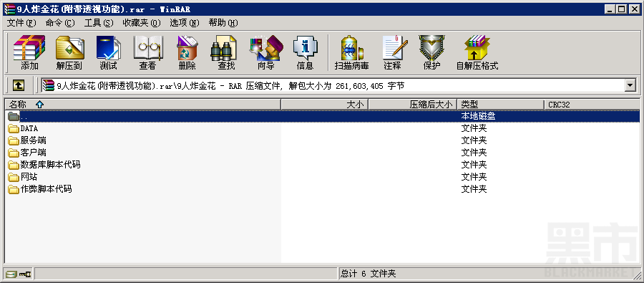Click the key icon in status bar
The width and height of the screenshot is (644, 283).
pos(24,274)
